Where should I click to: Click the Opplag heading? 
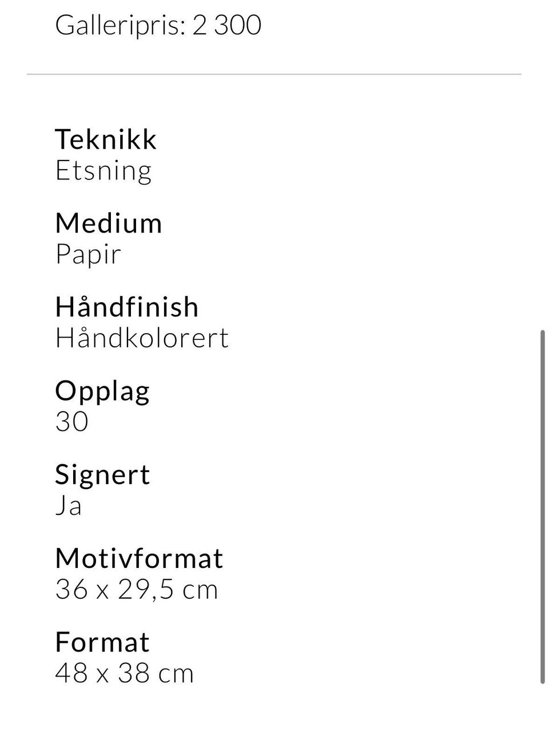[x=102, y=391]
